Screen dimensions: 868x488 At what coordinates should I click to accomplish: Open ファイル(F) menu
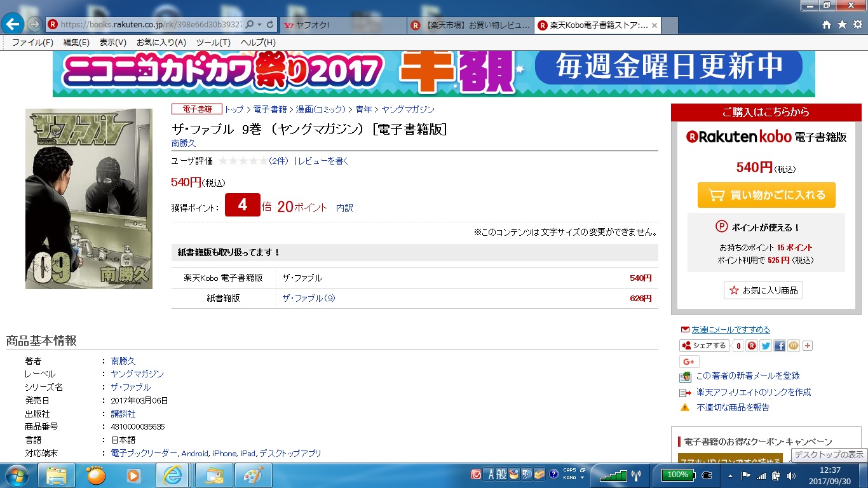[32, 43]
